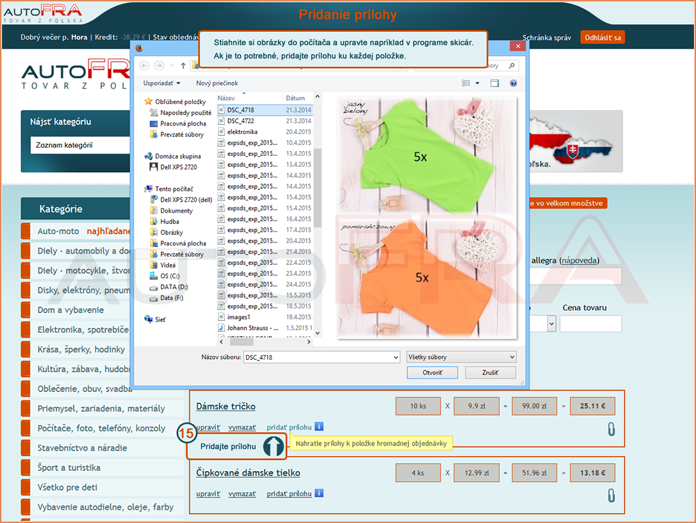The image size is (696, 523).
Task: Click the t-shirt preview image
Action: pos(427,218)
